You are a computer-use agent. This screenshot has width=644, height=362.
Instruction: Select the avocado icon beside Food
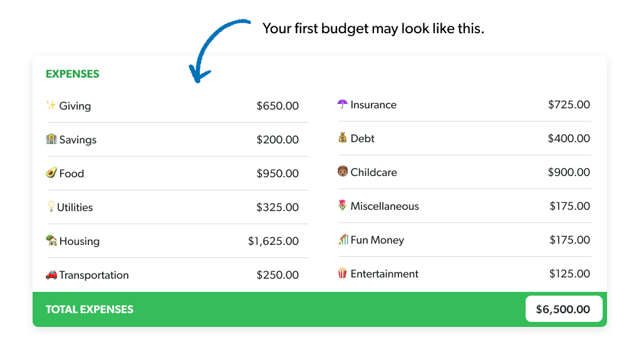51,173
